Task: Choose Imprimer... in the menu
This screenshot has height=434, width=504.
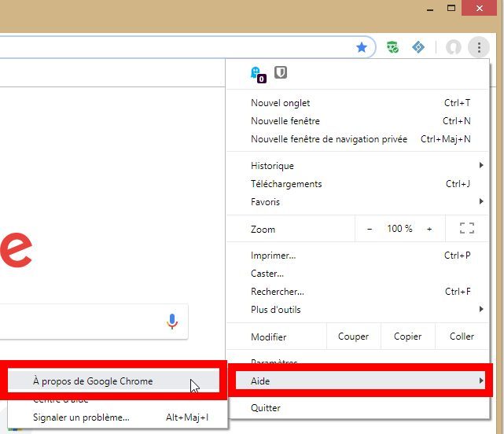Action: (358, 256)
